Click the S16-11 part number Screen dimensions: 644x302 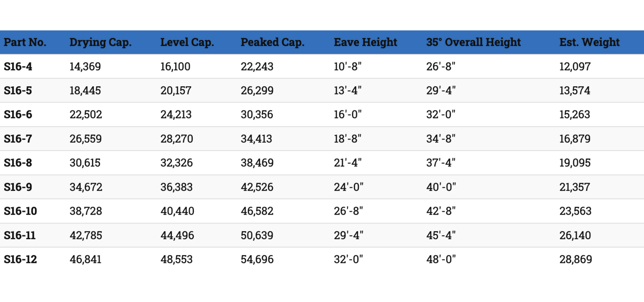point(20,235)
